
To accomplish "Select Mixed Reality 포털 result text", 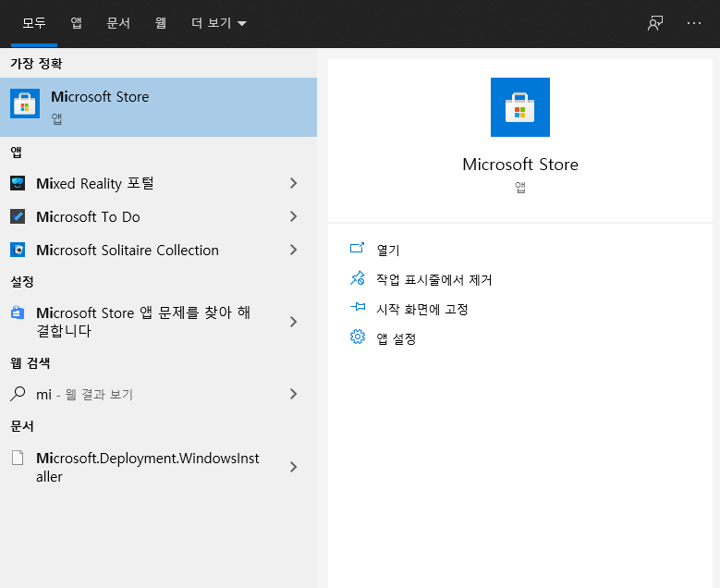I will click(x=95, y=183).
